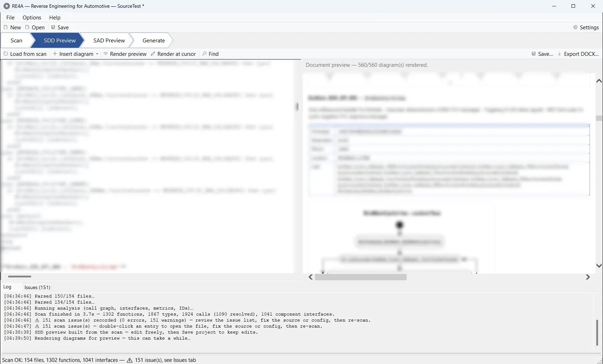This screenshot has height=364, width=603.
Task: Click the 'Document preview — 560/560 diagram(s) rendered' label
Action: pos(367,65)
